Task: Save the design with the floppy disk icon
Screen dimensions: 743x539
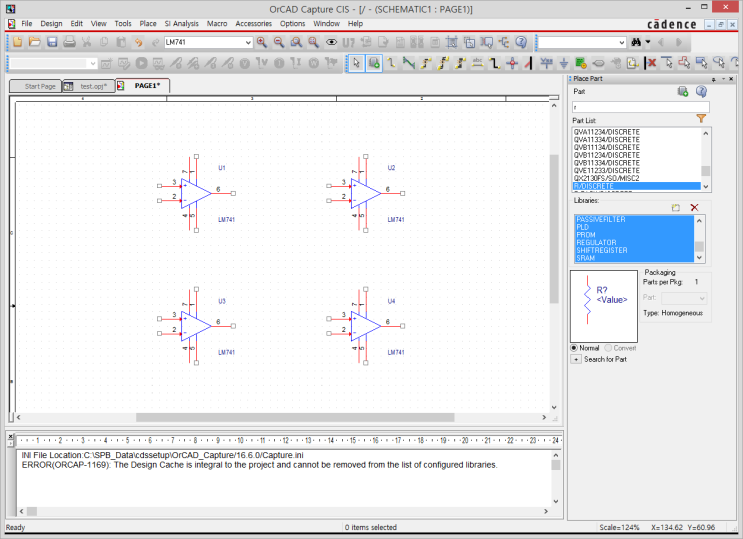Action: click(x=52, y=42)
